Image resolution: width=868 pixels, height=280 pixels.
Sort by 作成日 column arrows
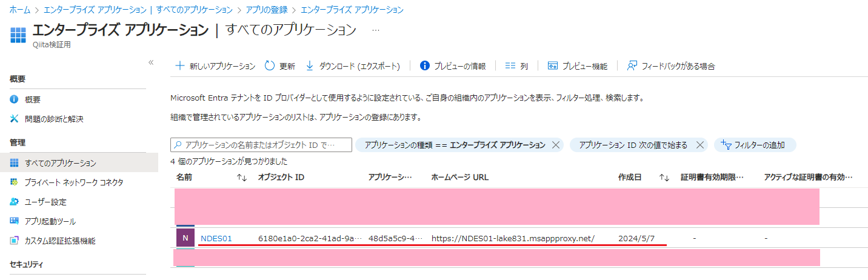pos(664,178)
